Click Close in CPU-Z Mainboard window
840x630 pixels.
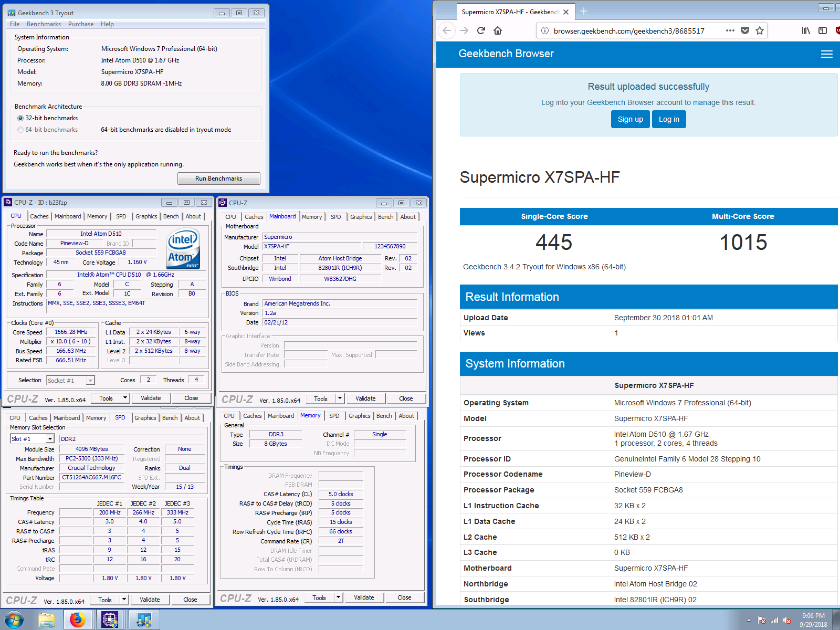pyautogui.click(x=406, y=398)
